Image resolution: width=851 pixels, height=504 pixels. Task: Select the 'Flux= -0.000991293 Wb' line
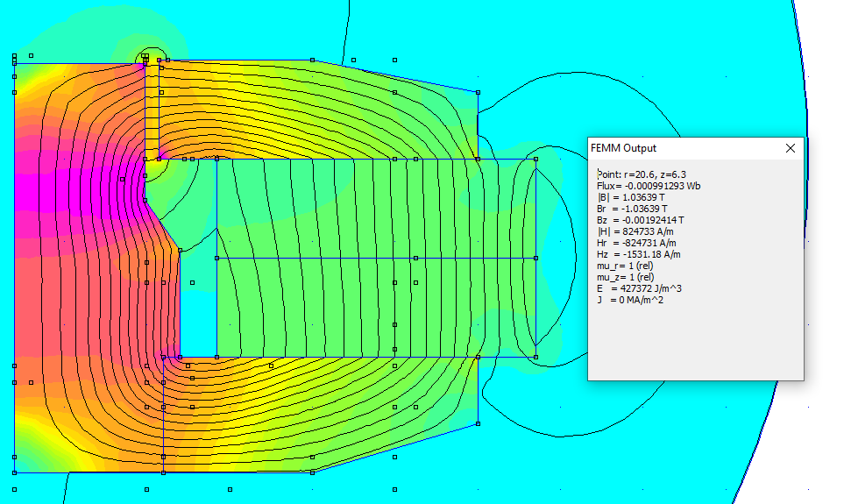coord(649,186)
